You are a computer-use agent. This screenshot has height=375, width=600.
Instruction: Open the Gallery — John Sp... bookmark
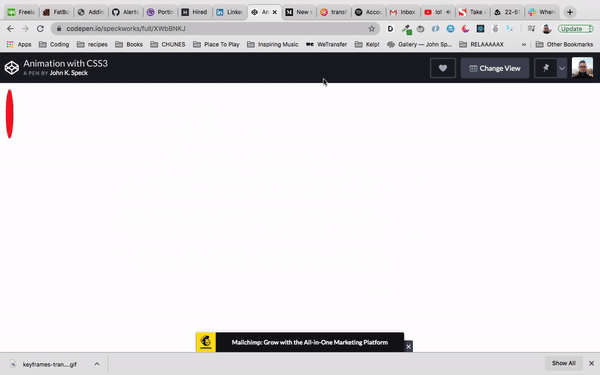[419, 44]
